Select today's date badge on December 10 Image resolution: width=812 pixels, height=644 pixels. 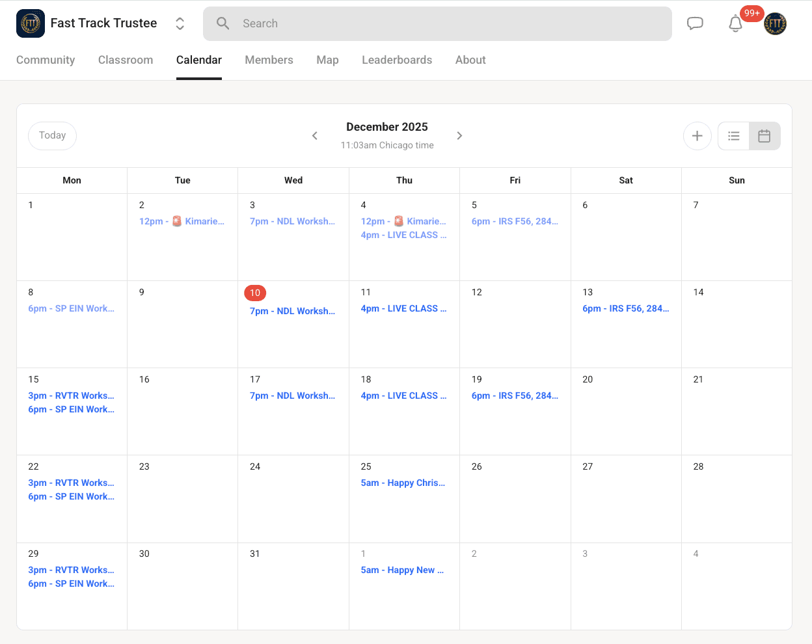(255, 293)
